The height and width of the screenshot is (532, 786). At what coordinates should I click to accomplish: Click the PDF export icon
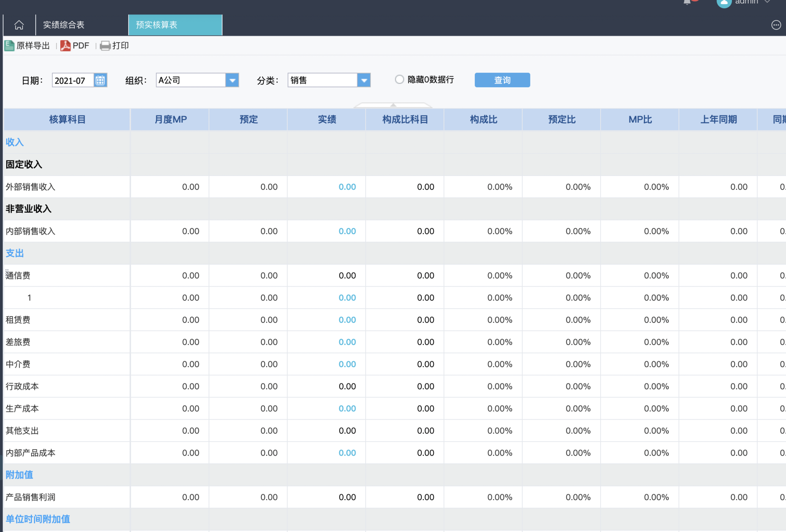(66, 46)
